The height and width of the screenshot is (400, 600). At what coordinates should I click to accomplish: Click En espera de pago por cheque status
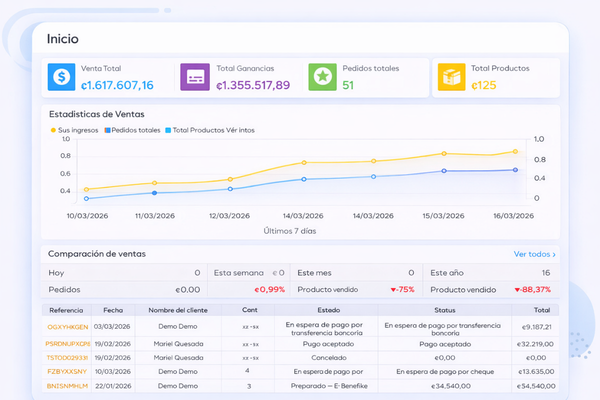coord(445,372)
